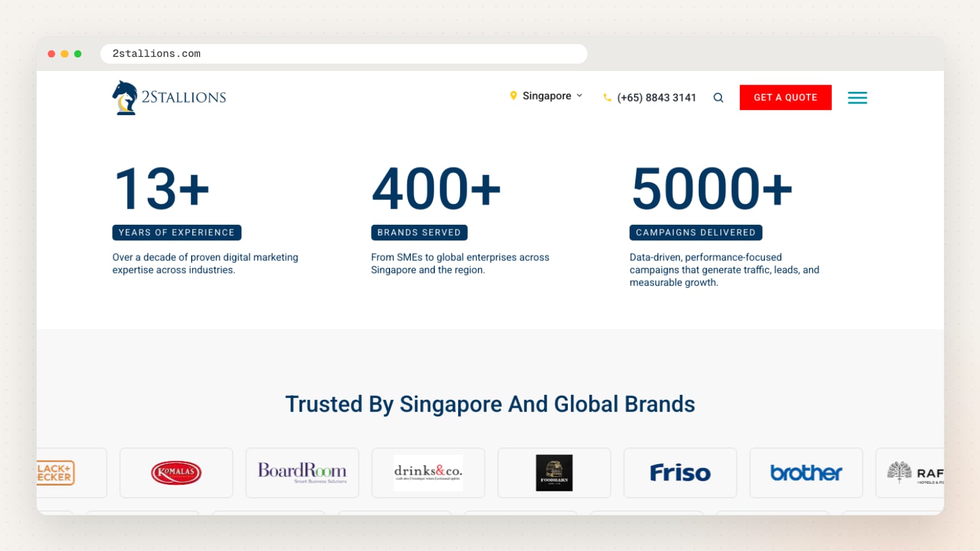Click the 2stallions.com address bar
Image resolution: width=980 pixels, height=551 pixels.
point(344,54)
